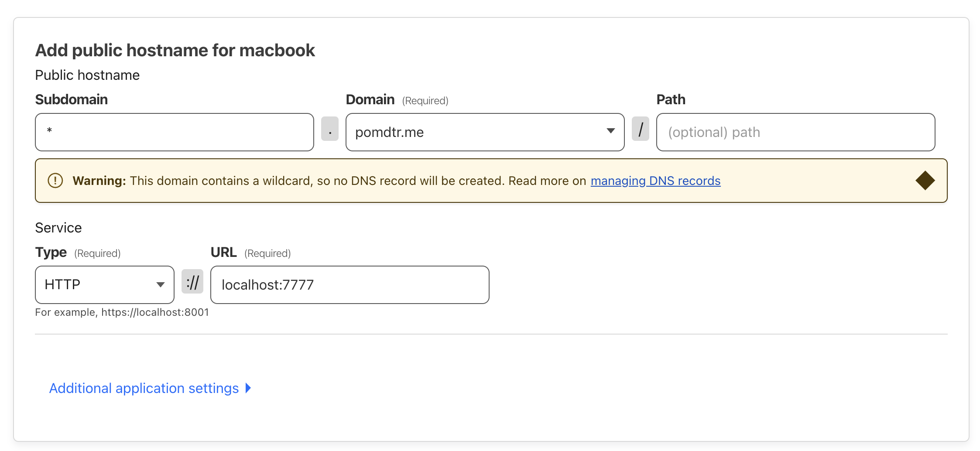The image size is (980, 451).
Task: Expand Additional application settings
Action: pyautogui.click(x=144, y=388)
